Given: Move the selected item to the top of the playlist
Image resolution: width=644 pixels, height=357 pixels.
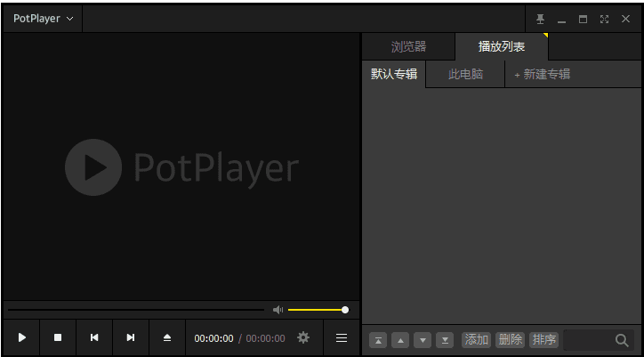Looking at the screenshot, I should 378,340.
